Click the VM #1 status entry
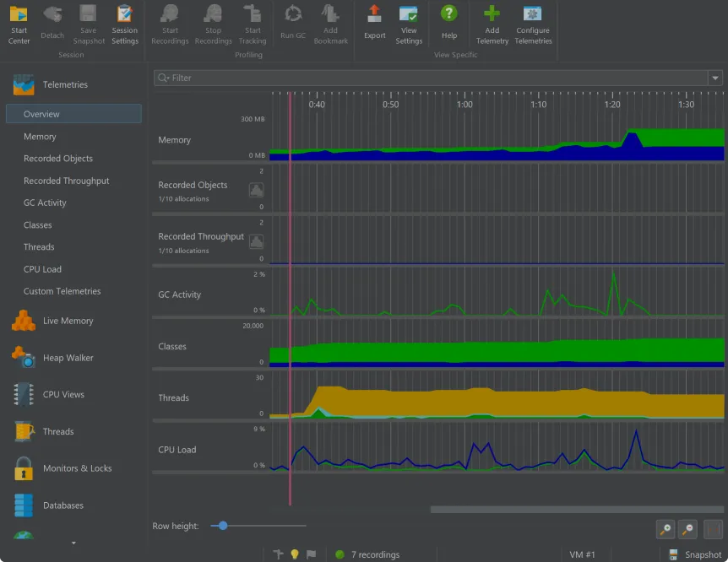Image resolution: width=728 pixels, height=562 pixels. pos(582,554)
